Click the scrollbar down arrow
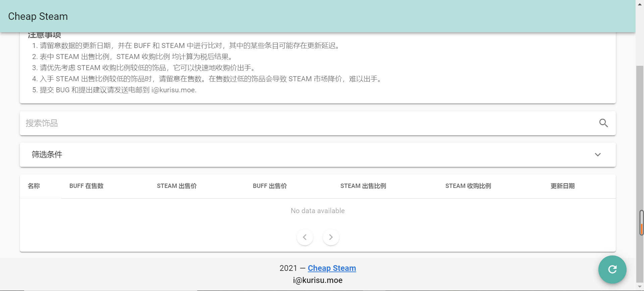 click(640, 287)
